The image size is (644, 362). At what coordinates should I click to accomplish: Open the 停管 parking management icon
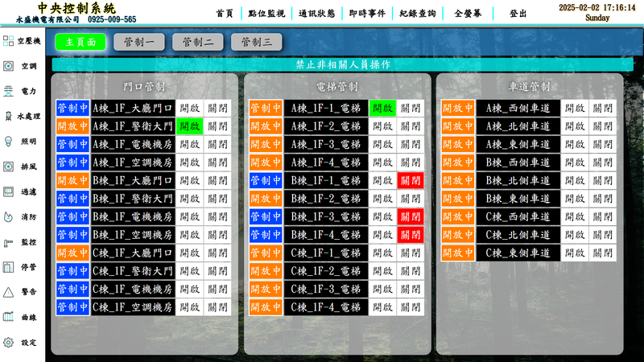[8, 267]
